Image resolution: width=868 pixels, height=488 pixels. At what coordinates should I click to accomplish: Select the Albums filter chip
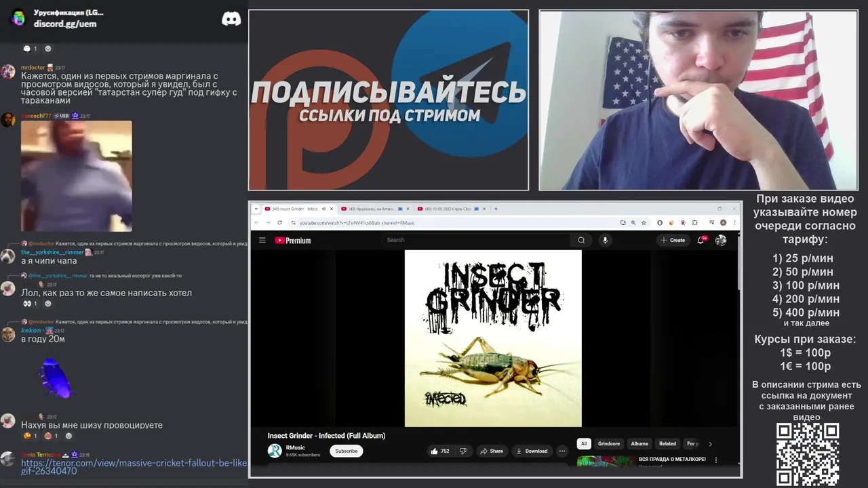pos(639,444)
